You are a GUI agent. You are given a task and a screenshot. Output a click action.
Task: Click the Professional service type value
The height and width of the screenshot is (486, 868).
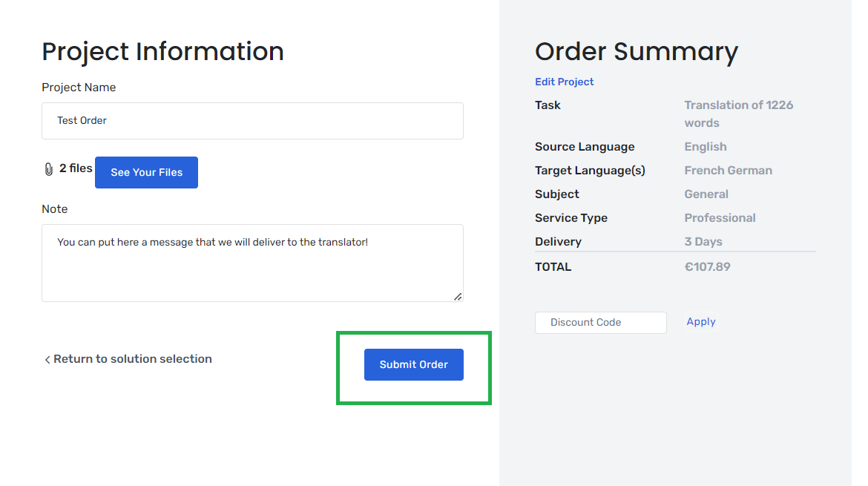pyautogui.click(x=720, y=218)
